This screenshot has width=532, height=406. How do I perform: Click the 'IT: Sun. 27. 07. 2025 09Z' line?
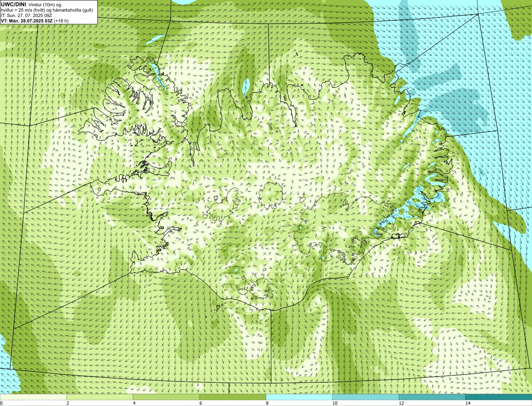[26, 15]
